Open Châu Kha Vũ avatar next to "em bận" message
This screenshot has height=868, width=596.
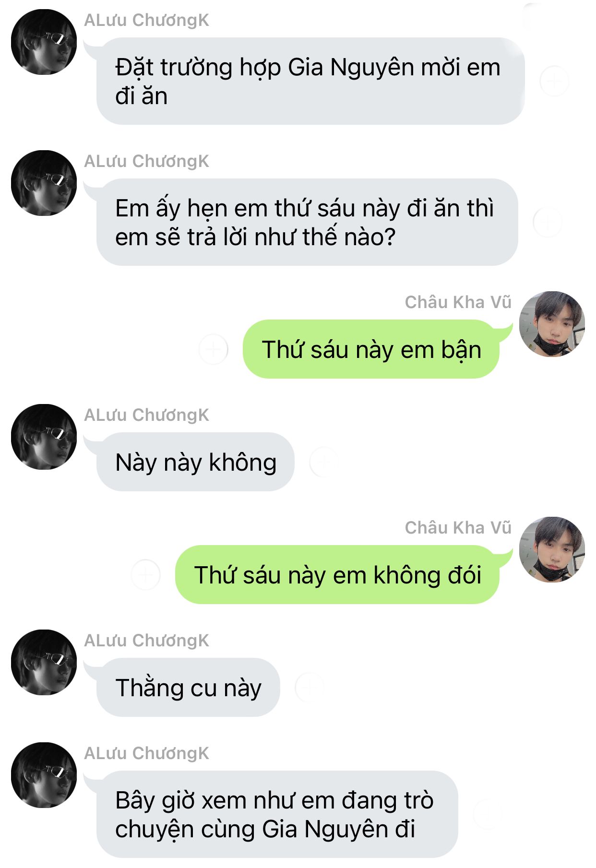point(552,324)
